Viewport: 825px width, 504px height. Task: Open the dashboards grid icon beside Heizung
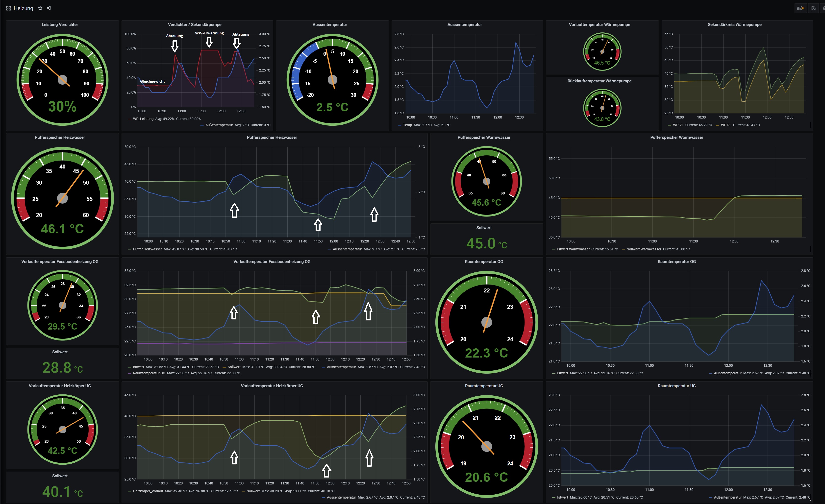point(9,8)
